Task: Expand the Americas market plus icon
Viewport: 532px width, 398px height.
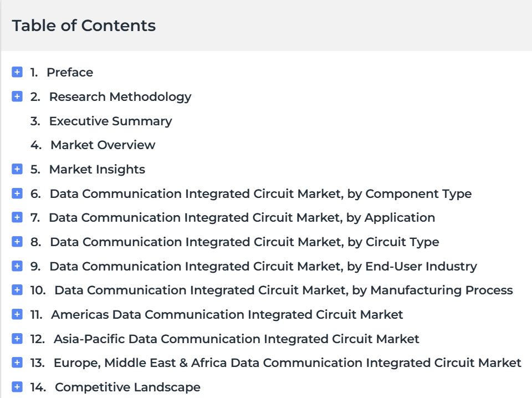Action: [x=17, y=314]
